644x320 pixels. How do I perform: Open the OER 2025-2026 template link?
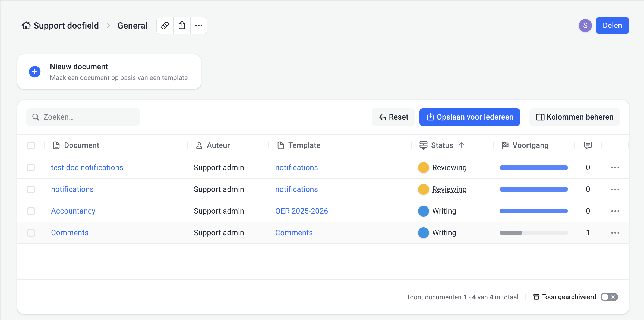coord(301,211)
